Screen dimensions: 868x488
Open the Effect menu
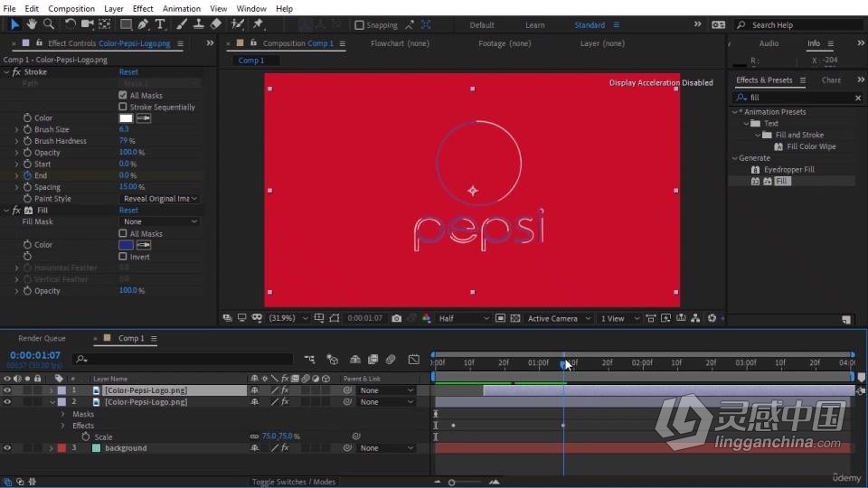(x=143, y=8)
